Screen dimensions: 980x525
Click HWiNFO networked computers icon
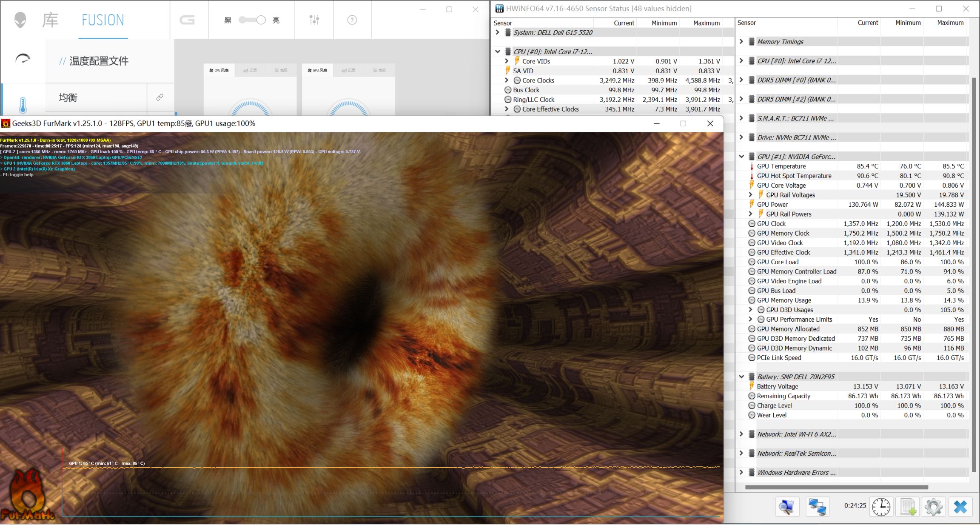tap(817, 506)
